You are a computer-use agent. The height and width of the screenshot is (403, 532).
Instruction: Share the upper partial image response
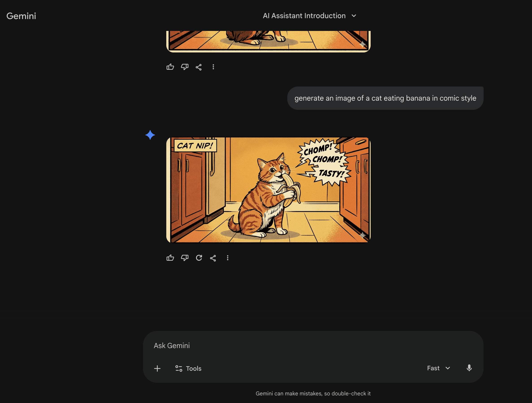point(199,67)
